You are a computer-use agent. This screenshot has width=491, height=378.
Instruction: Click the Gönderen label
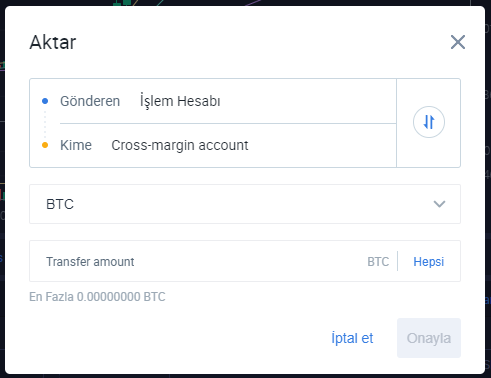click(90, 101)
